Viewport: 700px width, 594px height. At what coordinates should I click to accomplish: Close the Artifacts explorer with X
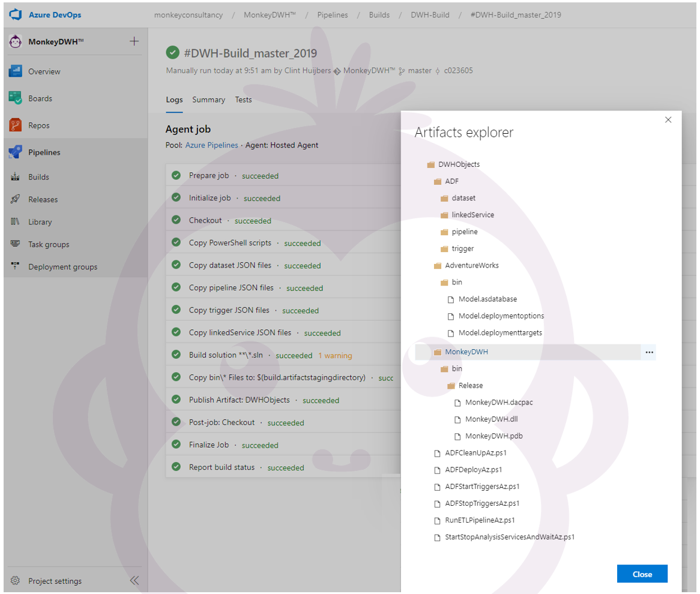pos(668,119)
